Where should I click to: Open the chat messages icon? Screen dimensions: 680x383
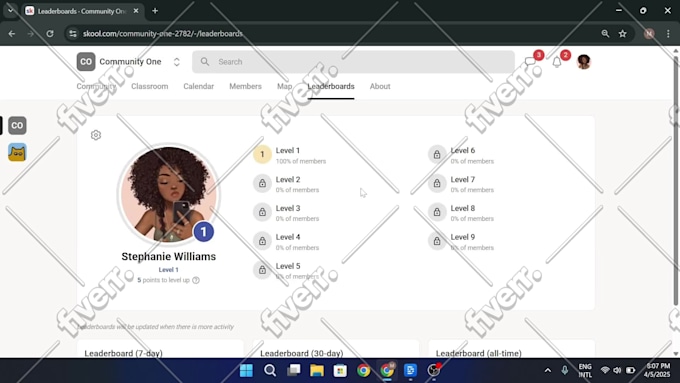pos(530,62)
